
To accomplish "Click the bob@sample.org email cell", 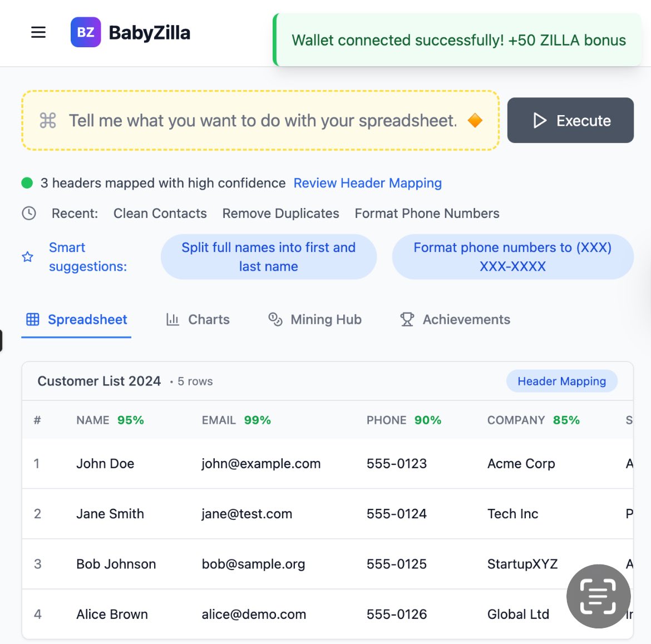I will click(x=253, y=564).
